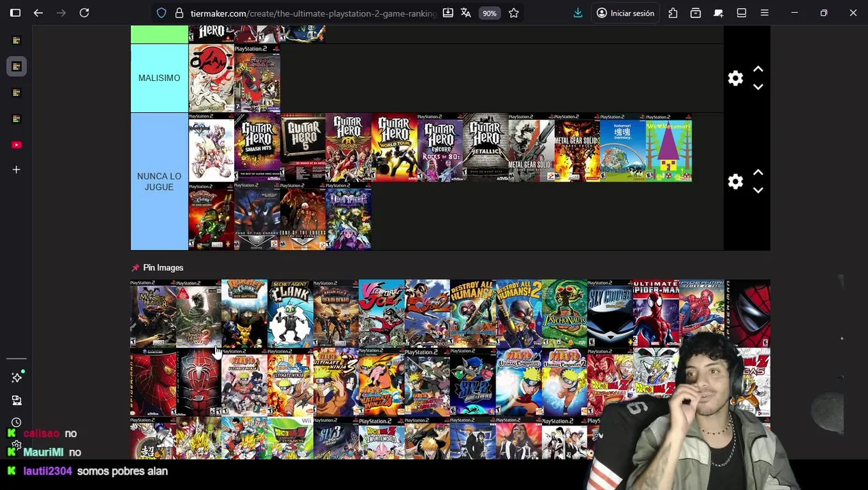Select Destroy All Humans! 2 cover
This screenshot has height=490, width=868.
pyautogui.click(x=519, y=314)
